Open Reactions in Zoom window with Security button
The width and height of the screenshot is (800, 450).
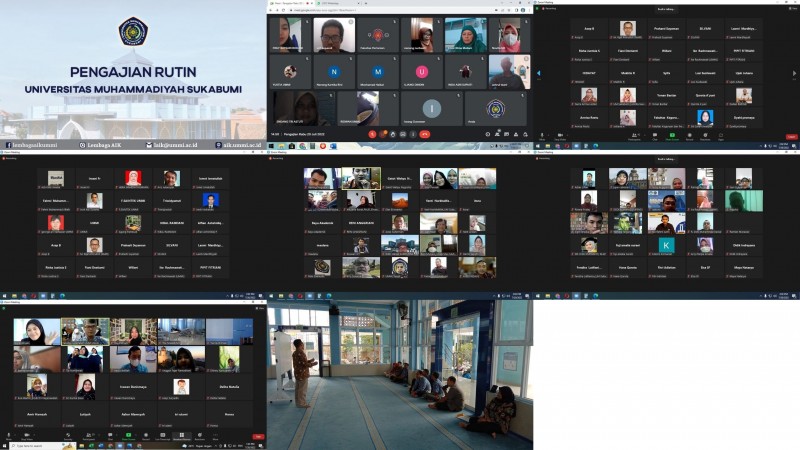tap(199, 436)
